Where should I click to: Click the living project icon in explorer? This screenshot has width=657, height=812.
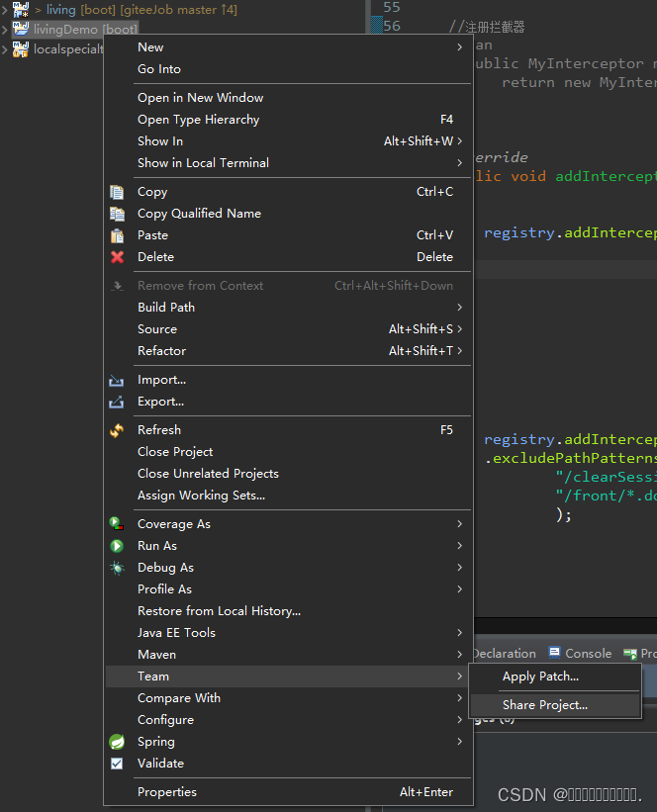click(21, 9)
